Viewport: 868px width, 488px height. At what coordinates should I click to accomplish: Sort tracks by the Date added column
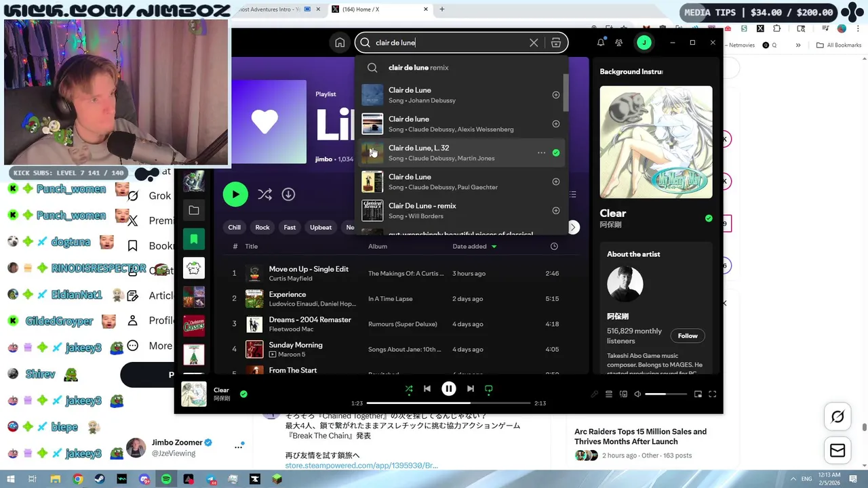(x=475, y=247)
